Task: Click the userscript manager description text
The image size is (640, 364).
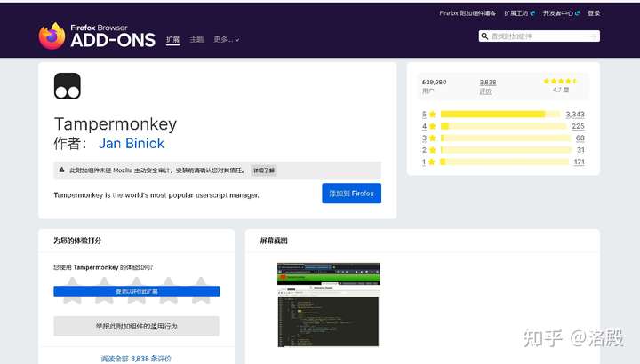Action: (156, 195)
